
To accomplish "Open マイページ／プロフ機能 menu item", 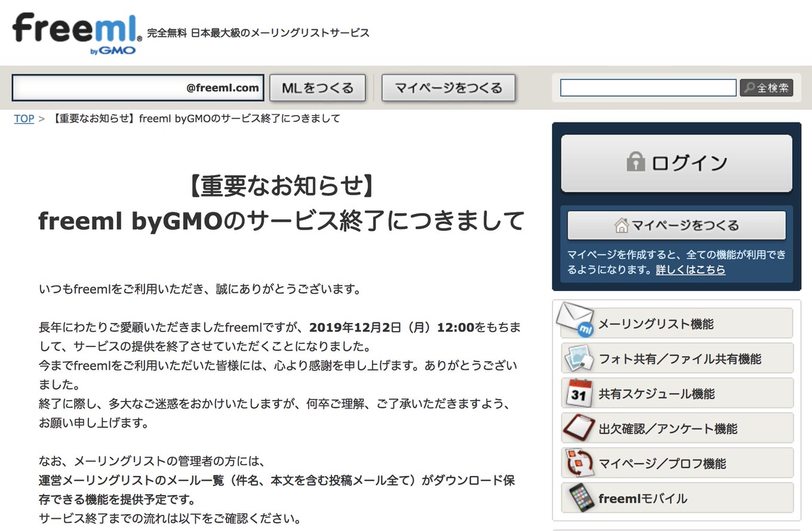I will tap(676, 463).
